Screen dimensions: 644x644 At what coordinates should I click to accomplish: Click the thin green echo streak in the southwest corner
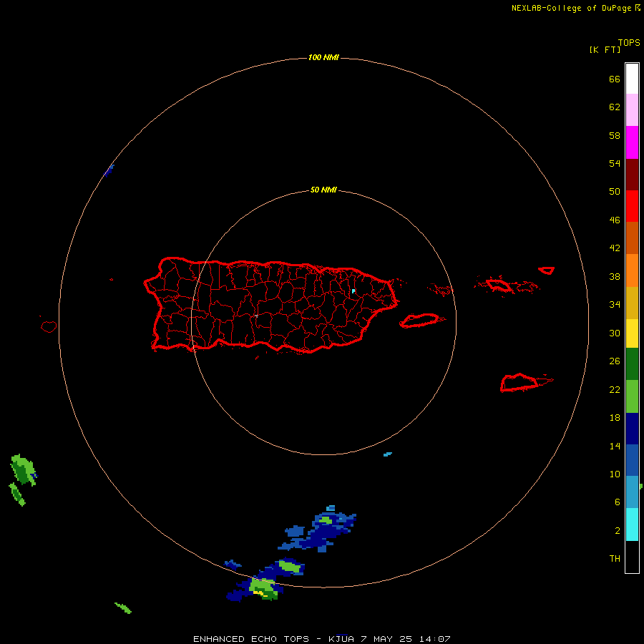click(x=123, y=608)
